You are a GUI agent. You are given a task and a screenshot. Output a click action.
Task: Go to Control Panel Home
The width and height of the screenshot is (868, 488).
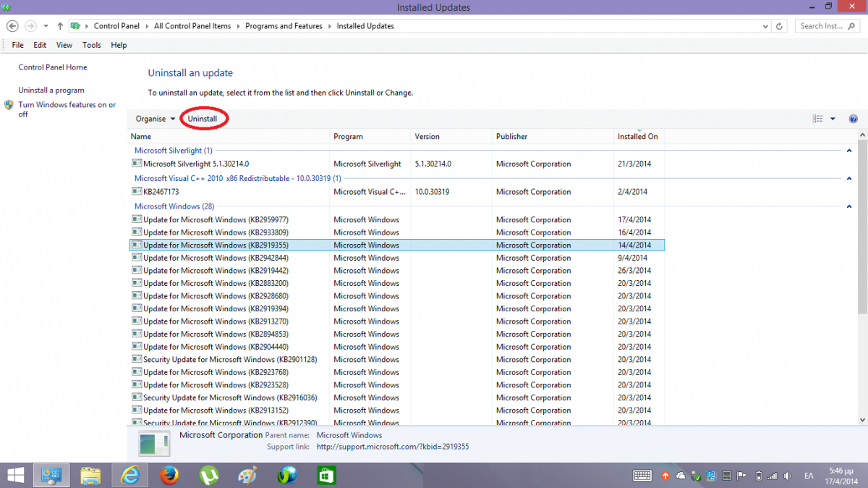tap(53, 67)
